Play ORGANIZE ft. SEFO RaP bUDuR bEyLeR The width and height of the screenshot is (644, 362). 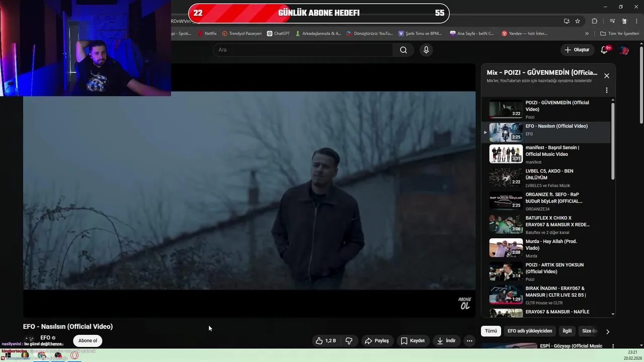click(x=546, y=201)
